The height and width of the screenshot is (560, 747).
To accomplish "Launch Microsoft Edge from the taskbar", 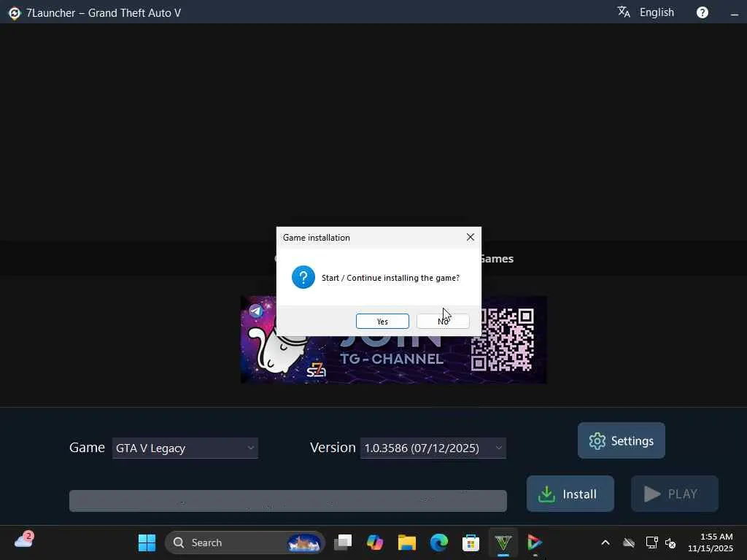I will point(438,542).
